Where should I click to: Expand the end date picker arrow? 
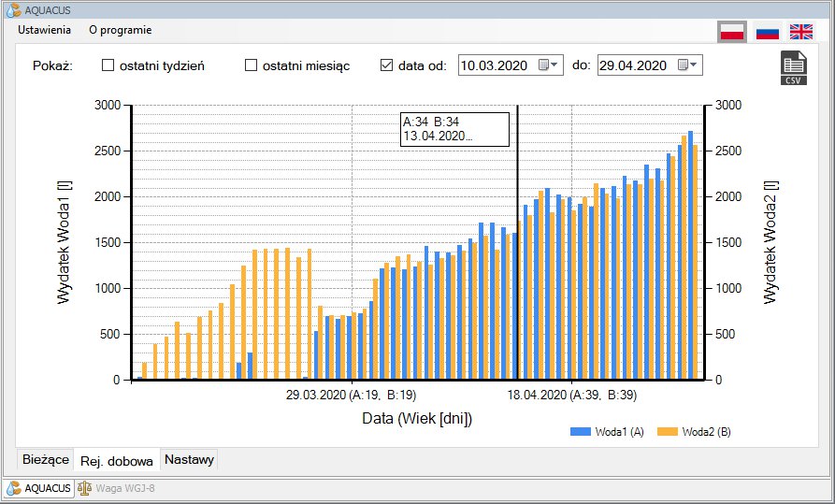pyautogui.click(x=694, y=65)
